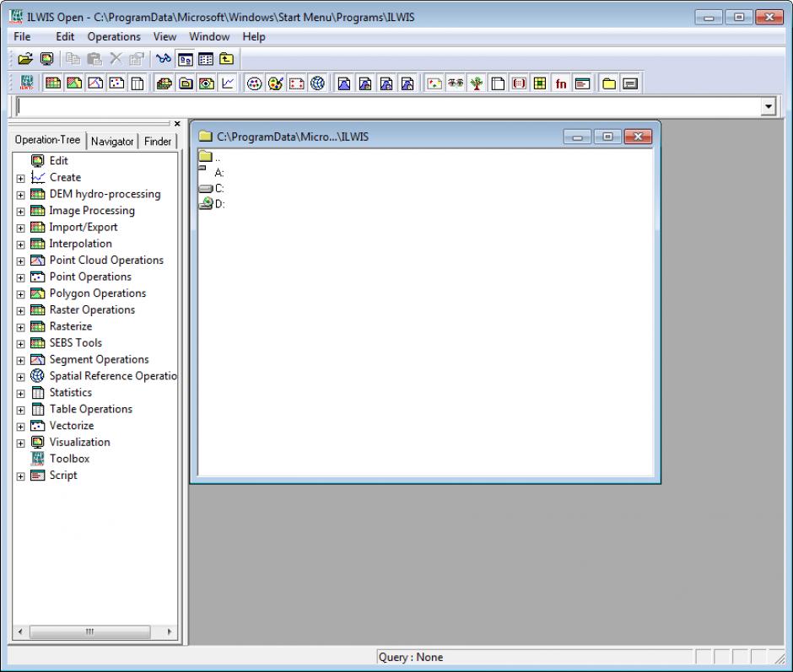This screenshot has height=672, width=793.
Task: Select the parent folder '..' in catalog
Action: click(209, 156)
